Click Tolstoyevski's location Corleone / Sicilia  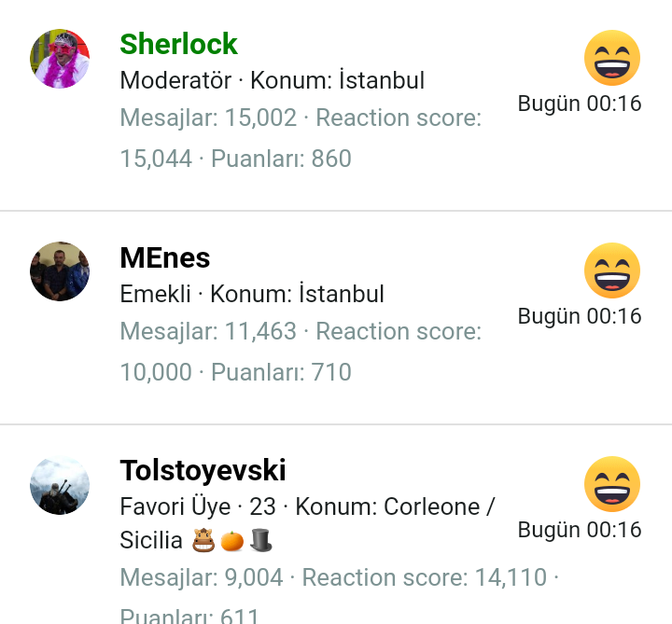click(x=307, y=523)
